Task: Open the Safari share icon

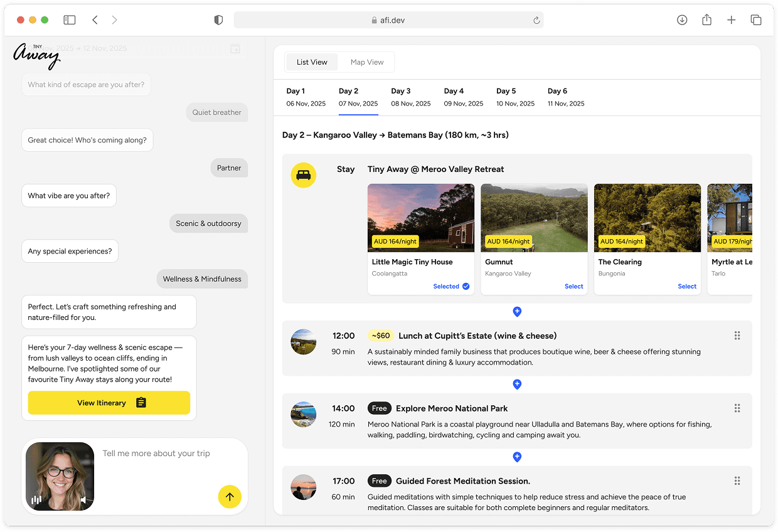Action: click(706, 20)
